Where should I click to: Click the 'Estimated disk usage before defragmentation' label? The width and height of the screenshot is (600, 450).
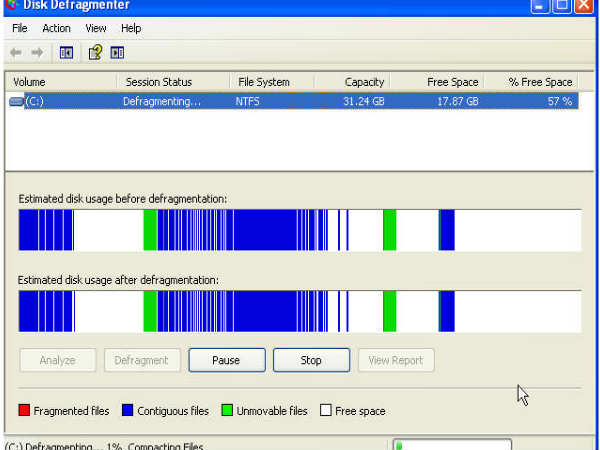coord(122,199)
